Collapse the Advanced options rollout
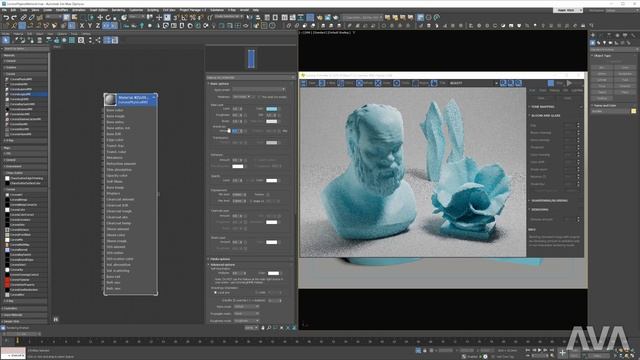 209,264
